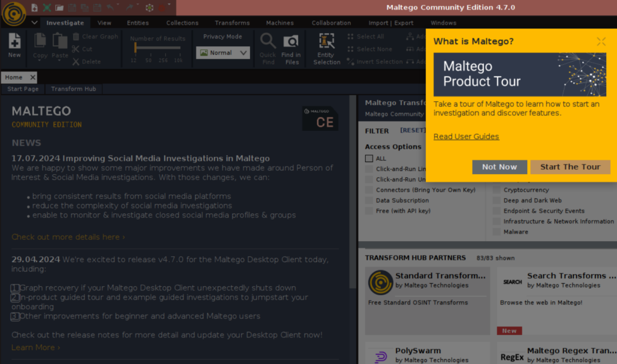Click the Maltego Product Tour banner image
This screenshot has width=617, height=364.
coord(519,75)
